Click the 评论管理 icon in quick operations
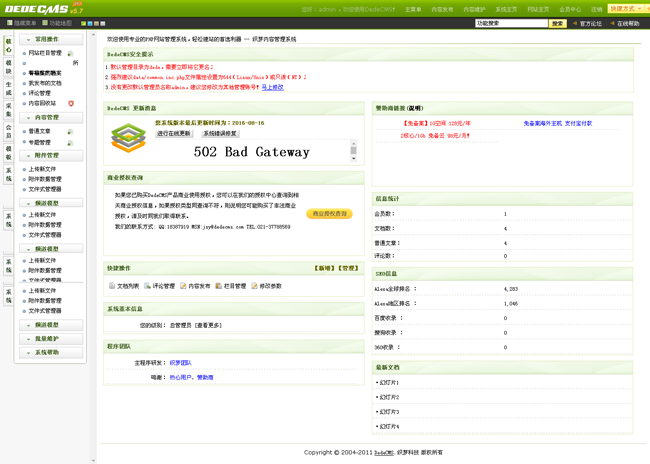This screenshot has width=650, height=464. (147, 286)
